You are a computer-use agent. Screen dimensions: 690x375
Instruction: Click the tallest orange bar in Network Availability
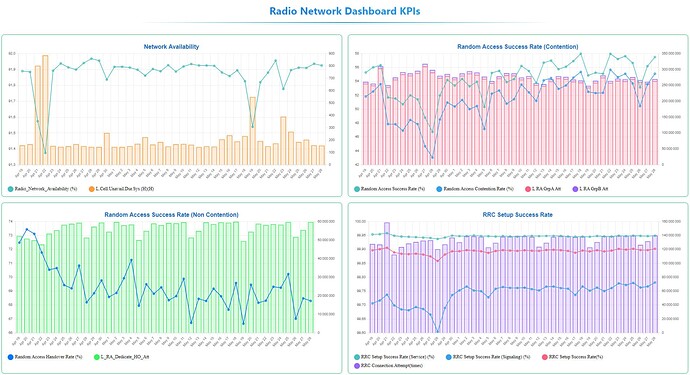[45, 110]
